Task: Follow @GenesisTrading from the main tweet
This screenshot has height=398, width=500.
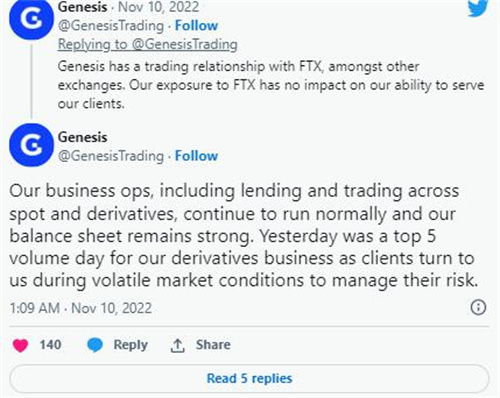Action: (196, 156)
